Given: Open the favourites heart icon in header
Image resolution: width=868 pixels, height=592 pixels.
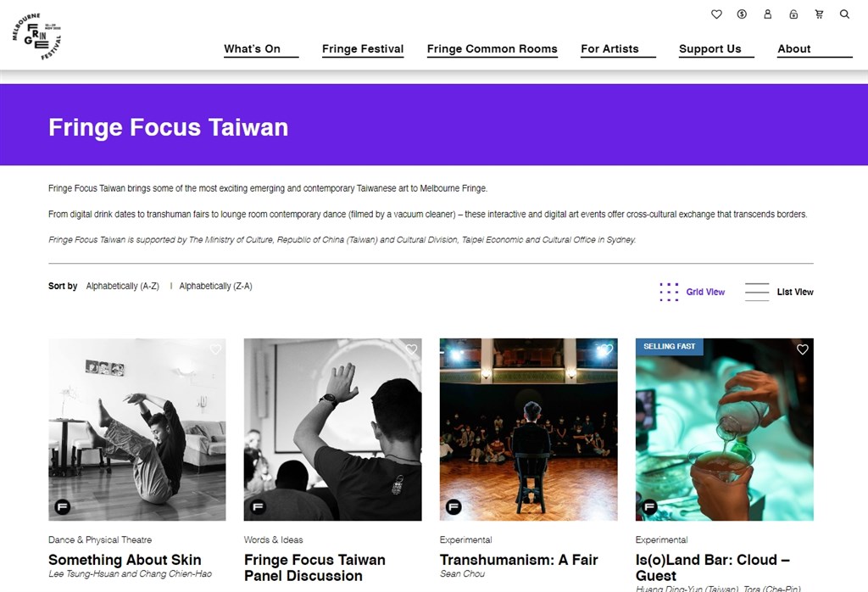Looking at the screenshot, I should pyautogui.click(x=716, y=14).
